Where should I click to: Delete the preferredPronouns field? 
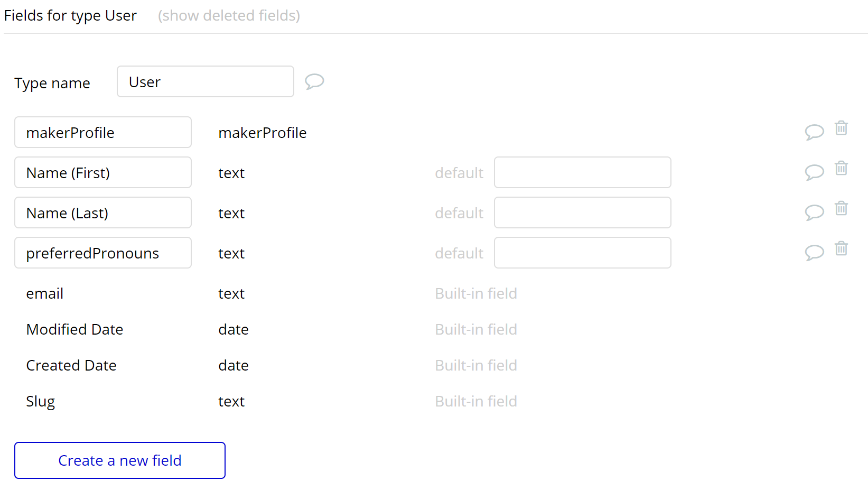(841, 248)
